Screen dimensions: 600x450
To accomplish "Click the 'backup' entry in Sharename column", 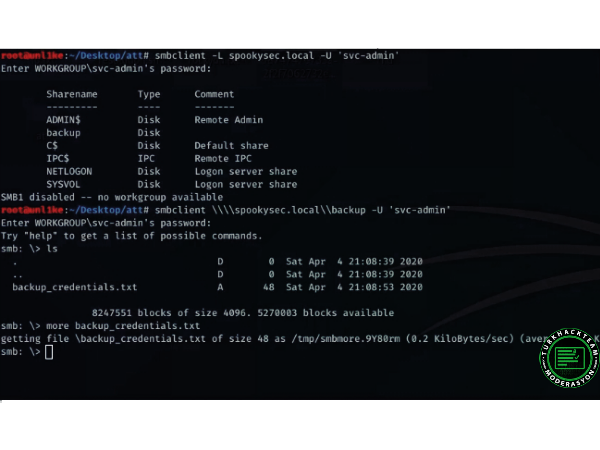I will tap(64, 133).
